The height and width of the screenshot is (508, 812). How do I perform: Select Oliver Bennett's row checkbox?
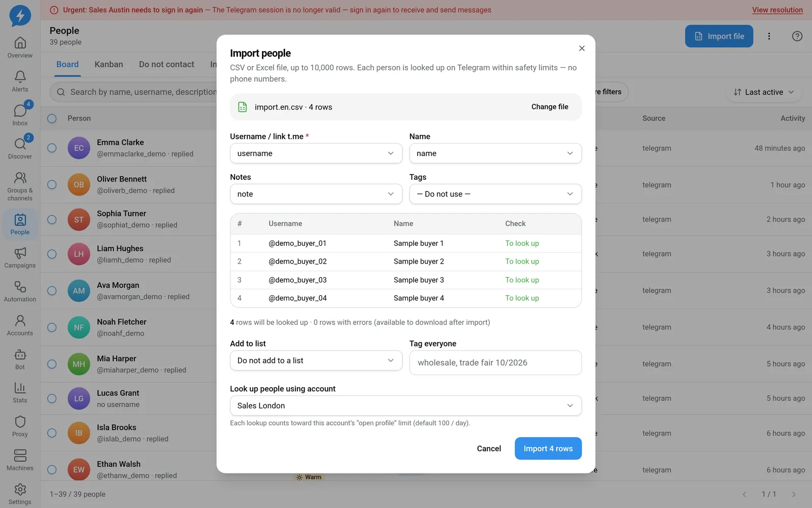point(52,185)
